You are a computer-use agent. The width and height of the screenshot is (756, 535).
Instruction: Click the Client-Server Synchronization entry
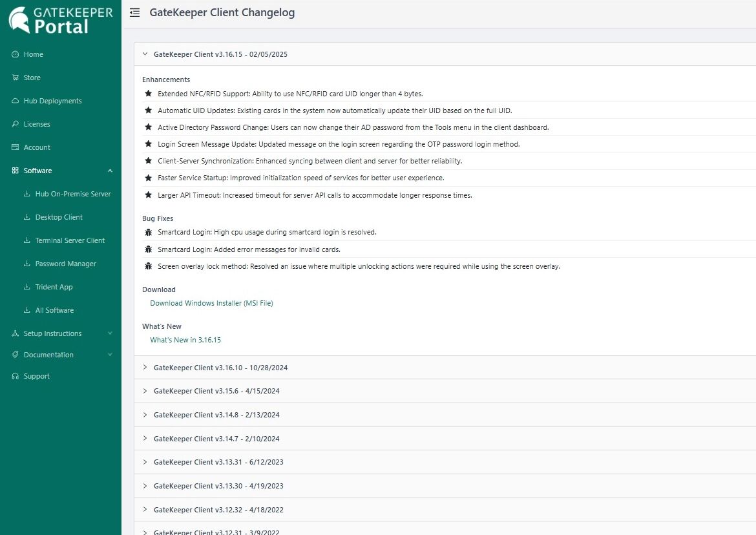[310, 161]
